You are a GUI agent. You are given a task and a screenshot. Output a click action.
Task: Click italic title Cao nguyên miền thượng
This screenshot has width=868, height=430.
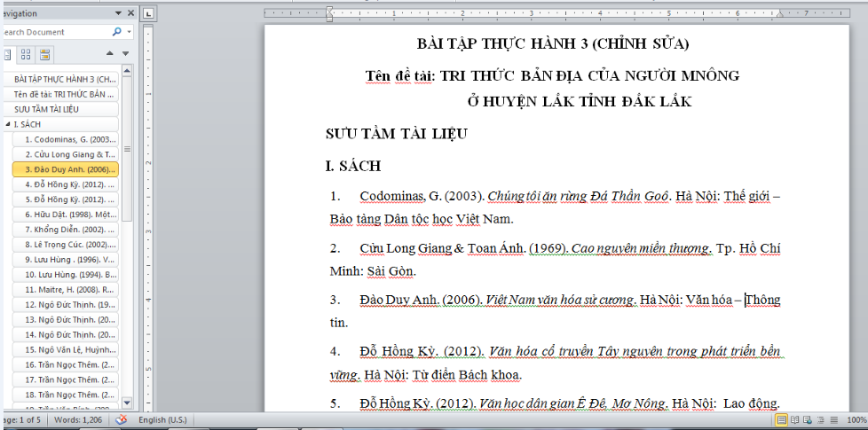click(x=641, y=248)
